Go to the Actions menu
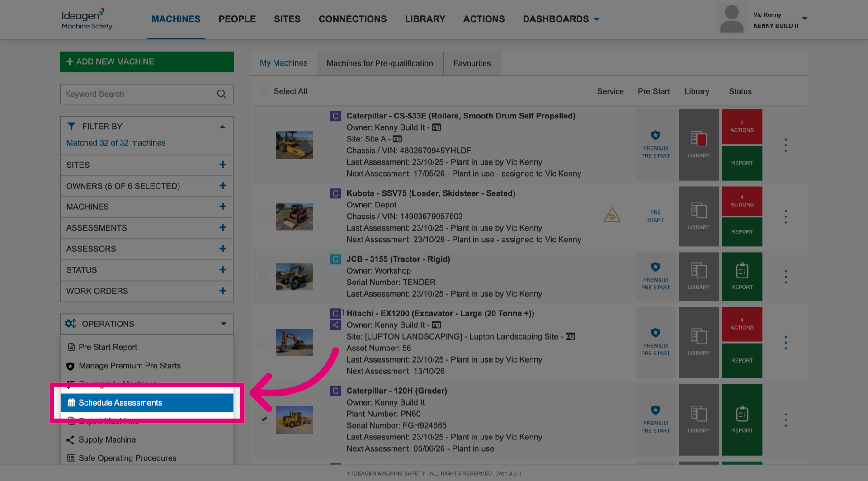The width and height of the screenshot is (868, 481). coord(484,19)
